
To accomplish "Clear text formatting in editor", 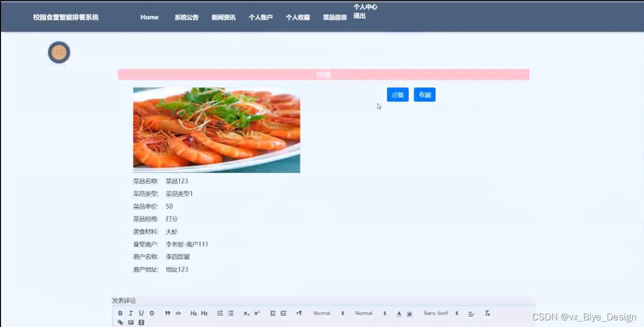I will point(487,313).
